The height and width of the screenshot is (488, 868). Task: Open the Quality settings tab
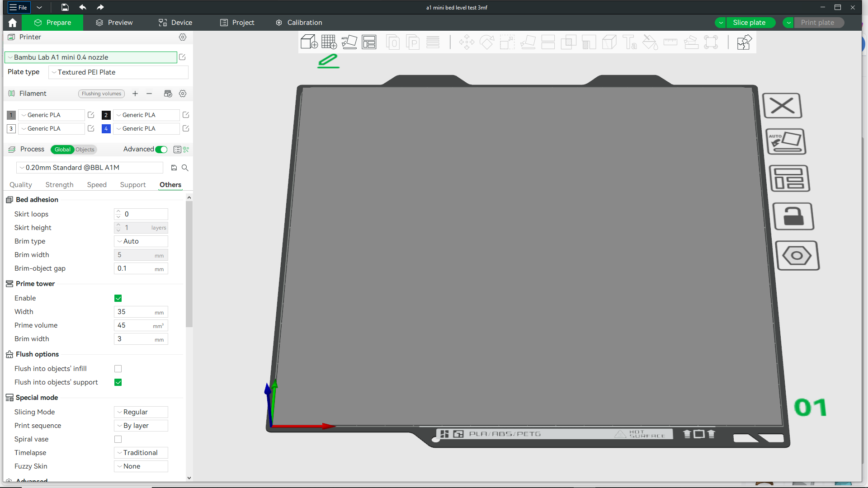point(21,185)
